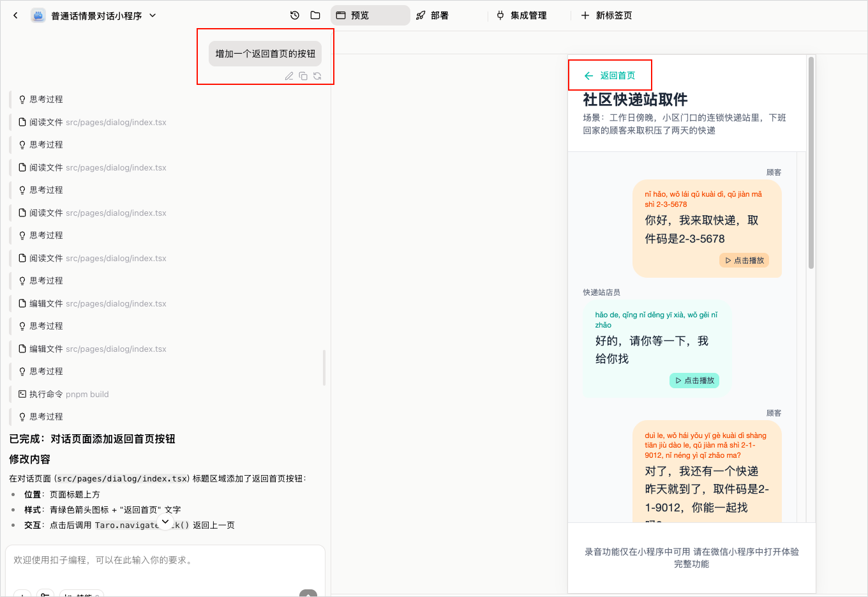Copy the user message via copy icon

(303, 76)
